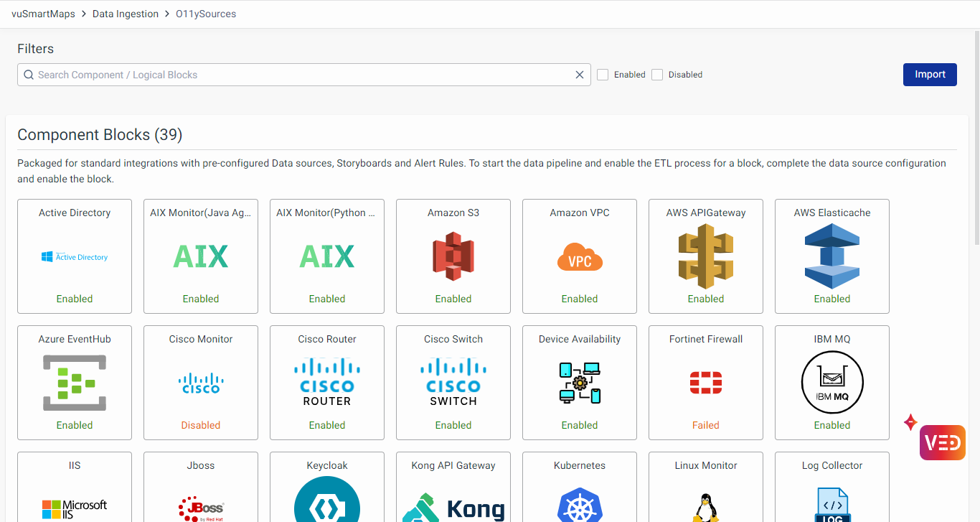Open the AWS APIGateway icon
Screen dimensions: 980x522
click(x=706, y=256)
